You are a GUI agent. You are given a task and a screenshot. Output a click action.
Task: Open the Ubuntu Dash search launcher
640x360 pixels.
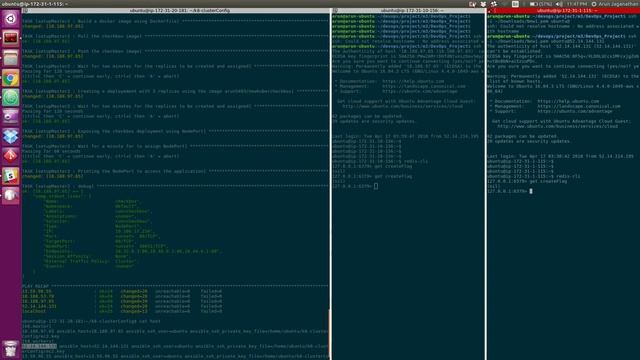point(11,18)
